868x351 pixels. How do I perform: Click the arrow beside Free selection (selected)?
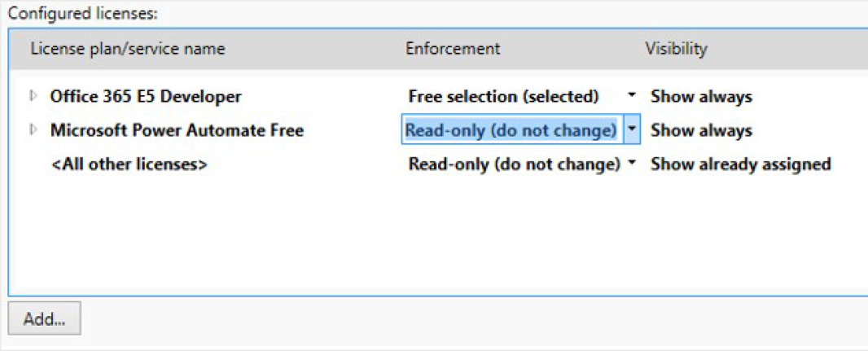[632, 95]
